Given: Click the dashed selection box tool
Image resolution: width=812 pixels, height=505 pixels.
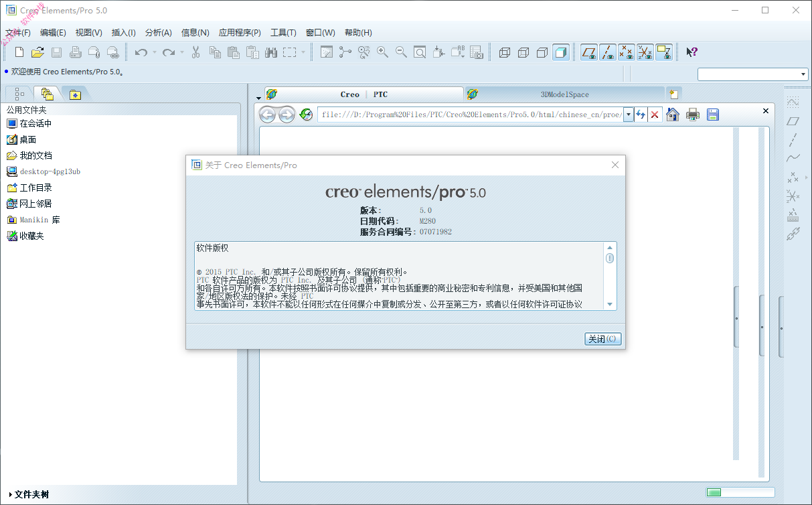Looking at the screenshot, I should (290, 52).
